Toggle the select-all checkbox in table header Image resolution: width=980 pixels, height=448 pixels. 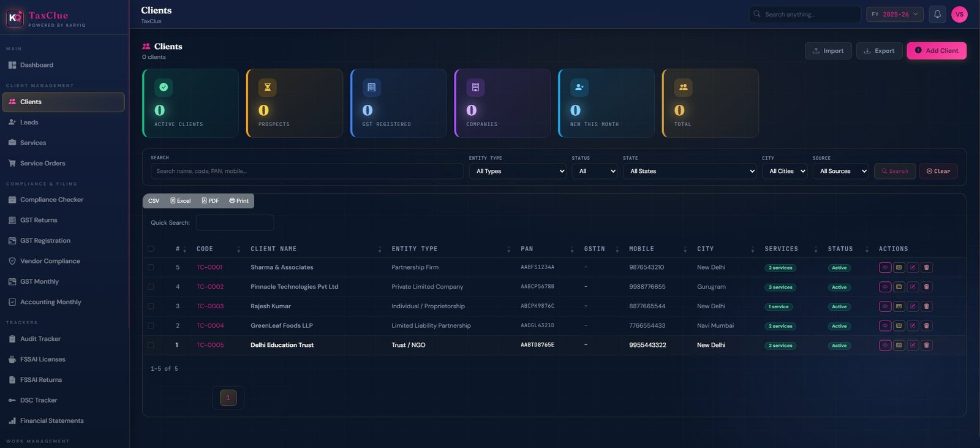point(151,249)
